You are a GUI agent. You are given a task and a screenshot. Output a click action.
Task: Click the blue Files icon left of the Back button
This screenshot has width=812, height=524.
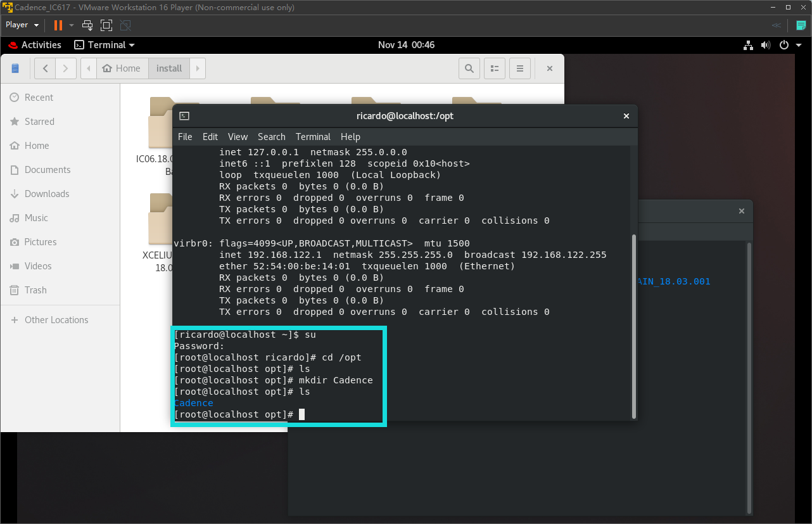pyautogui.click(x=16, y=68)
